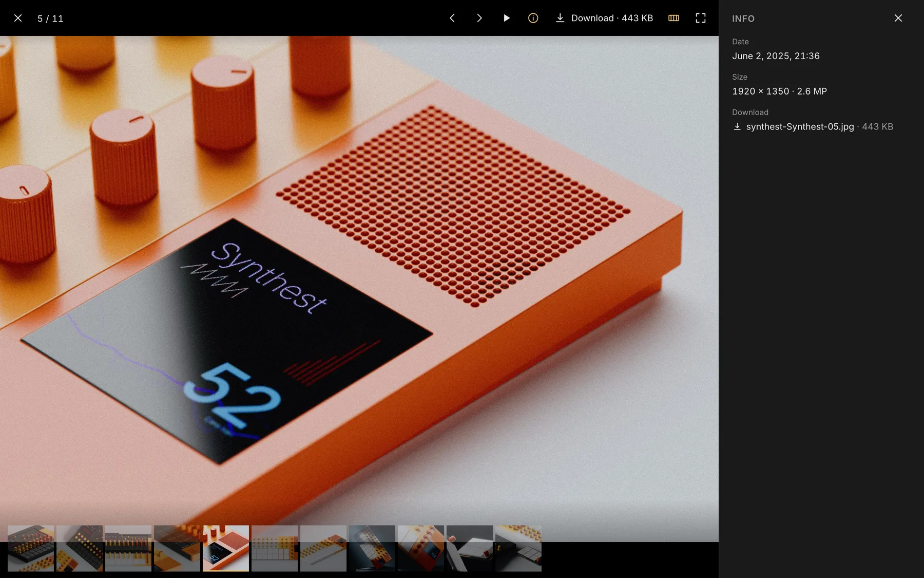Click the size text 1920 × 1350 · 2.6 MP
Screen dimensions: 924x578
(779, 91)
